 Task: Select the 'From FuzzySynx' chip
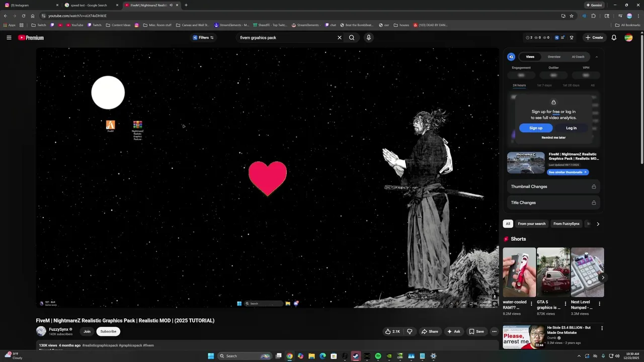(567, 224)
